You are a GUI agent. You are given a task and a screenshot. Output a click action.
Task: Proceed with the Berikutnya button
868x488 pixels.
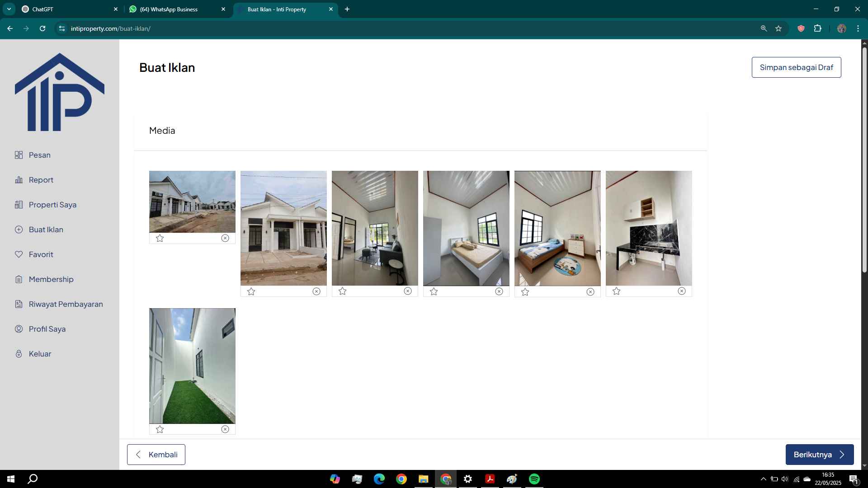click(820, 455)
